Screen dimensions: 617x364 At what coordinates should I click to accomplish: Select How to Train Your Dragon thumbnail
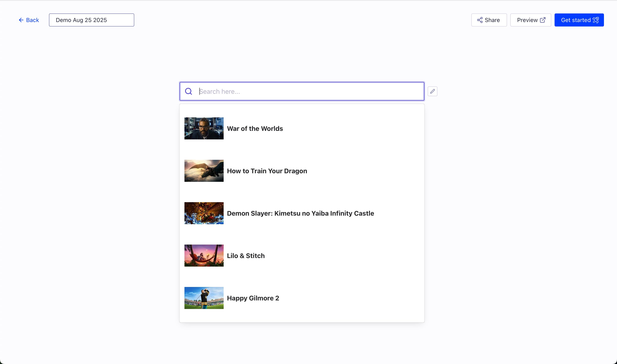point(204,171)
